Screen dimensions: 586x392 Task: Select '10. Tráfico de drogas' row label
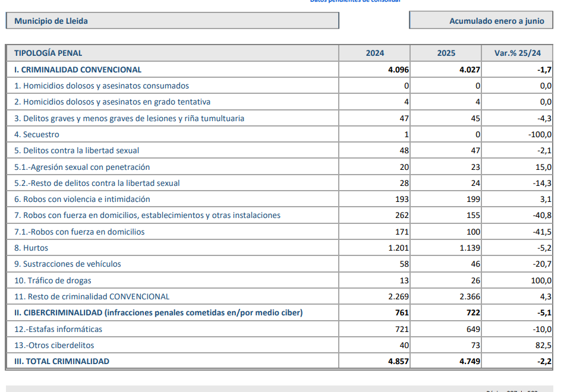click(53, 280)
